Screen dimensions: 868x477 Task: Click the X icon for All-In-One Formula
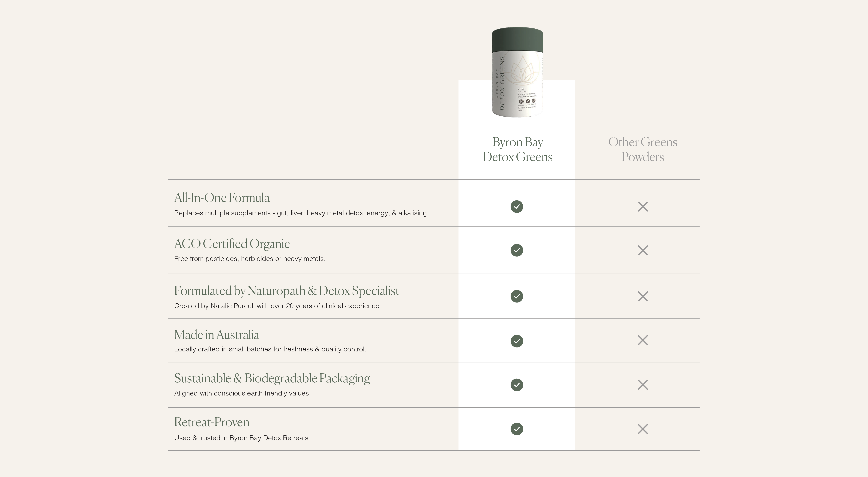643,207
